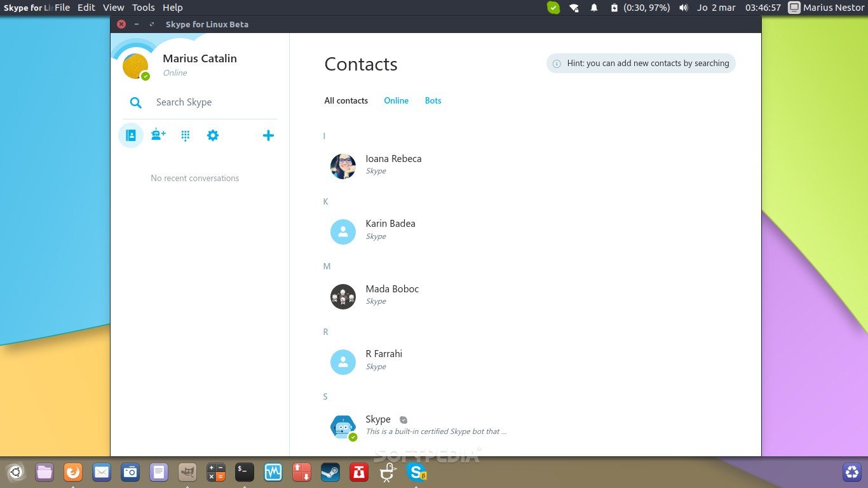
Task: Click the Marius Catalin profile name
Action: coord(200,58)
